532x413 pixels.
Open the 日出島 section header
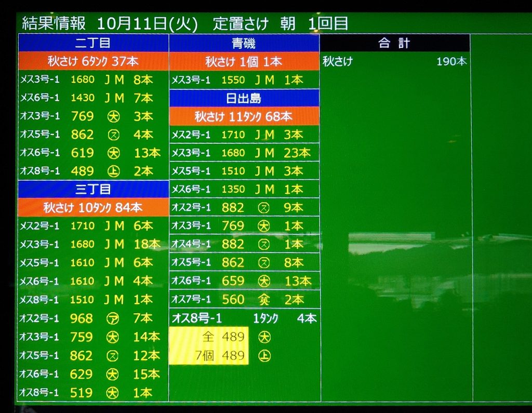pyautogui.click(x=244, y=98)
